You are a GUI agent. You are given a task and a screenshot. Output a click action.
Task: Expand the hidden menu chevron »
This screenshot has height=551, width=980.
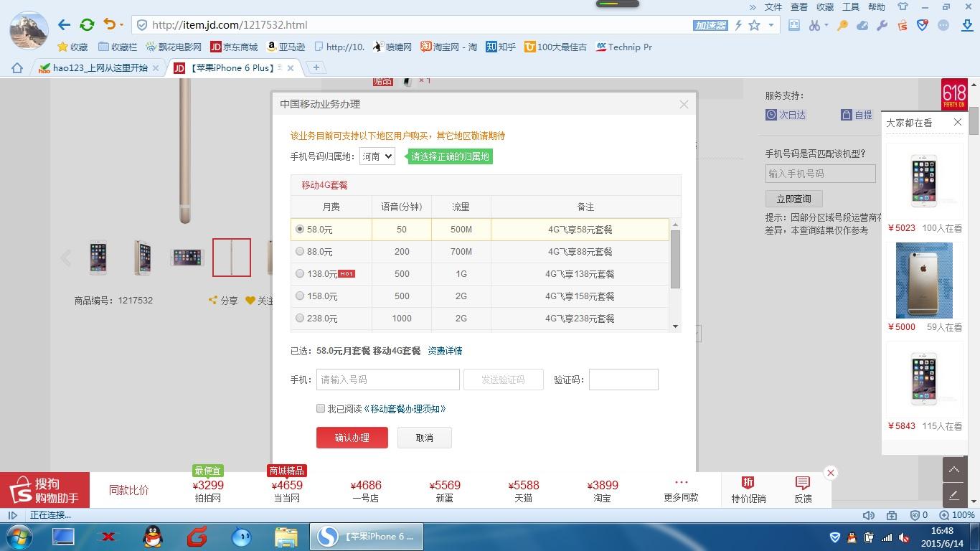[x=753, y=7]
